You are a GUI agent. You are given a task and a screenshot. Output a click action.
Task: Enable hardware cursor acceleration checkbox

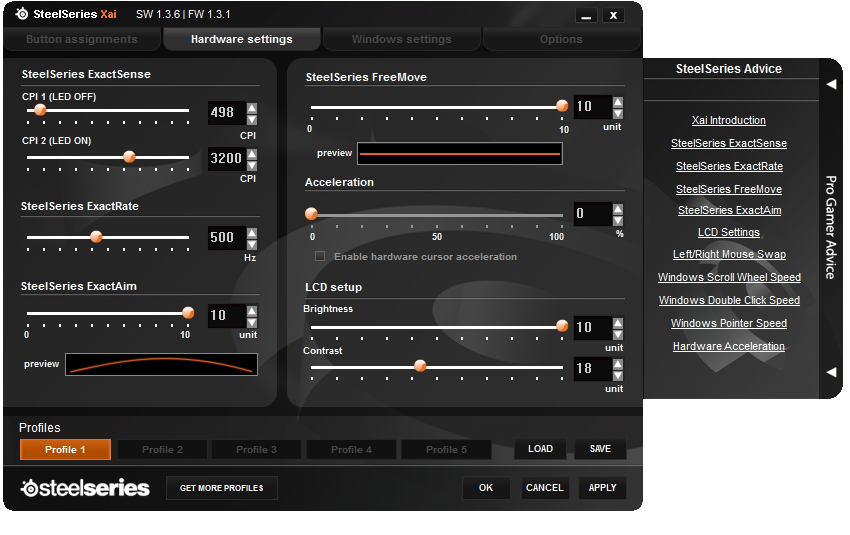[x=320, y=256]
